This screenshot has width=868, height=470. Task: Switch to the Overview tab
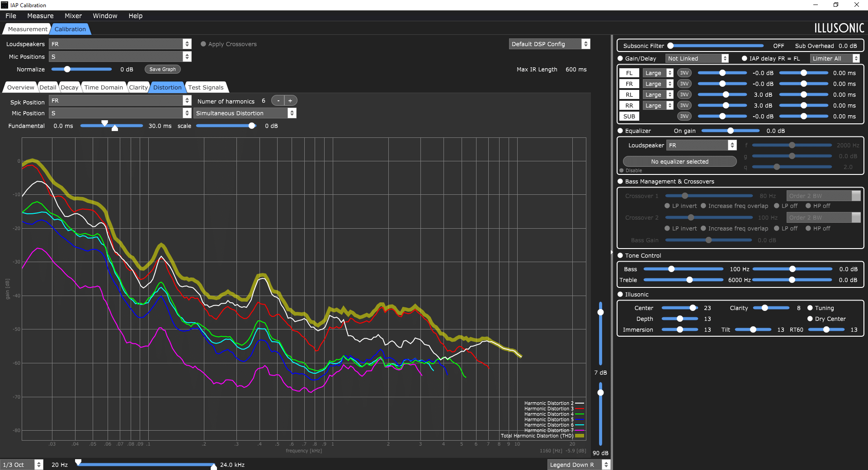tap(20, 87)
